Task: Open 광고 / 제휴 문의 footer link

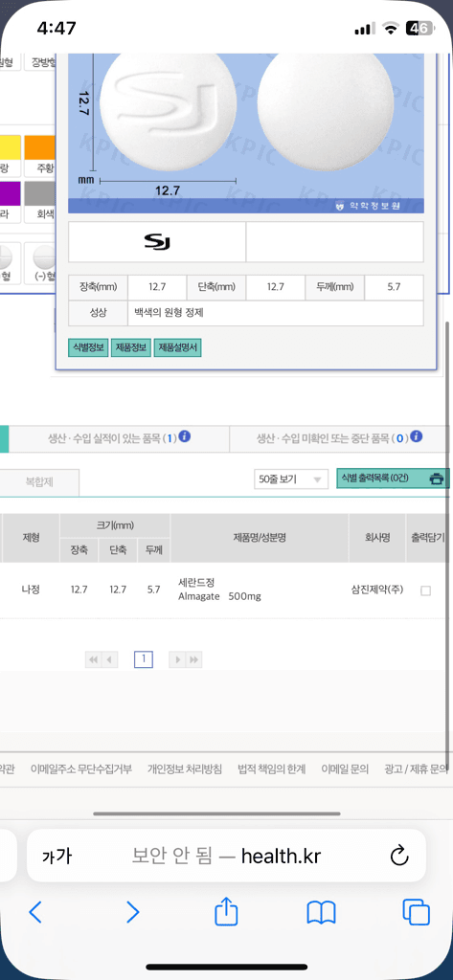Action: [416, 769]
